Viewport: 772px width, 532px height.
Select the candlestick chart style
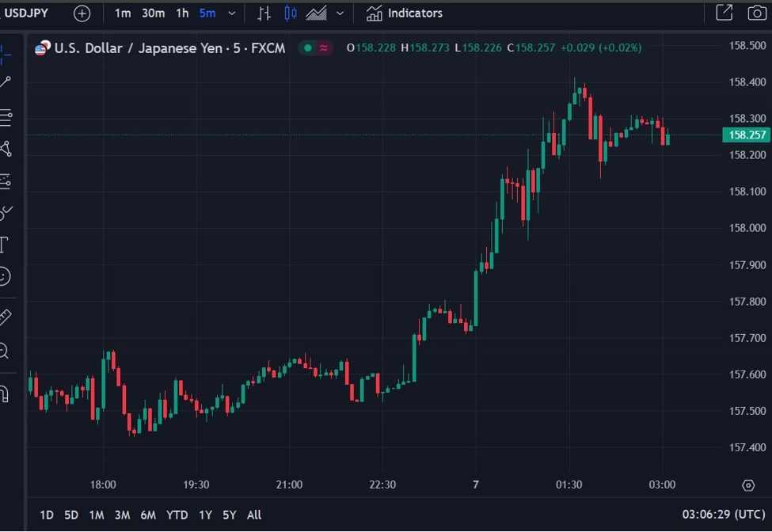point(290,13)
